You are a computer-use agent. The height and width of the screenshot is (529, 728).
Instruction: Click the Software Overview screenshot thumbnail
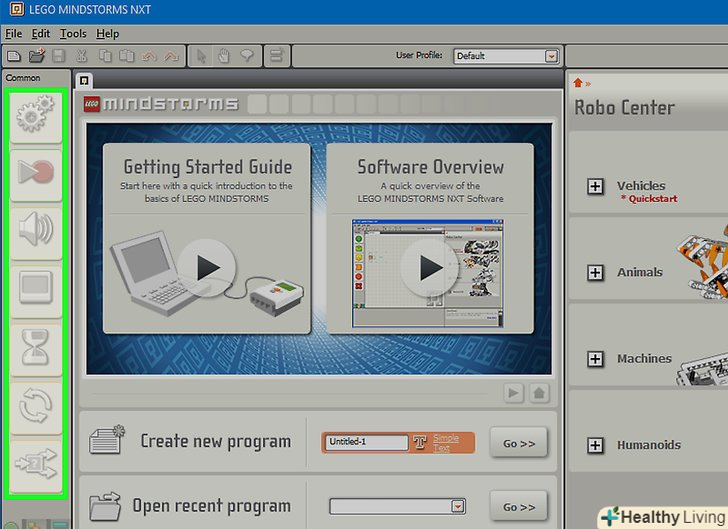coord(428,273)
